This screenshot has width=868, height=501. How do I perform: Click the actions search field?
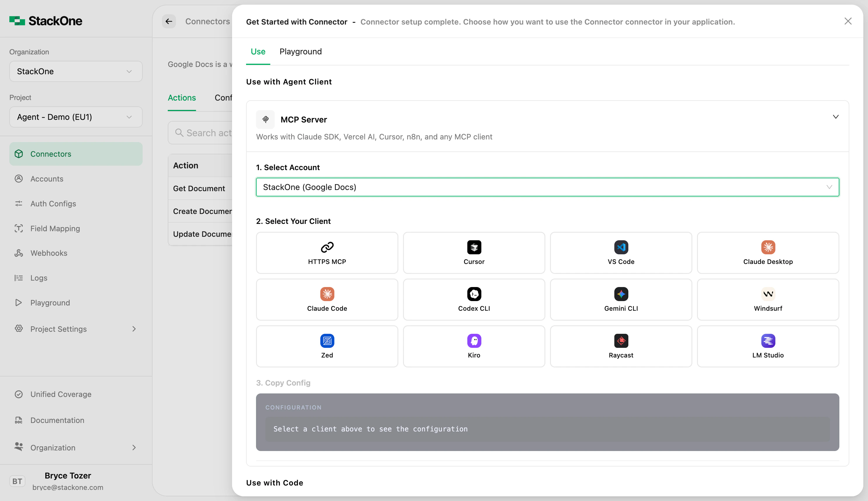(206, 132)
